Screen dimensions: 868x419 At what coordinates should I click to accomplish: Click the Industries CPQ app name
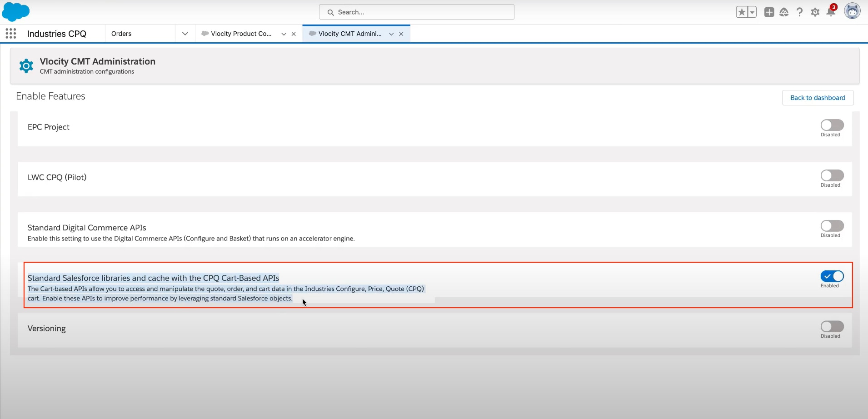click(57, 34)
